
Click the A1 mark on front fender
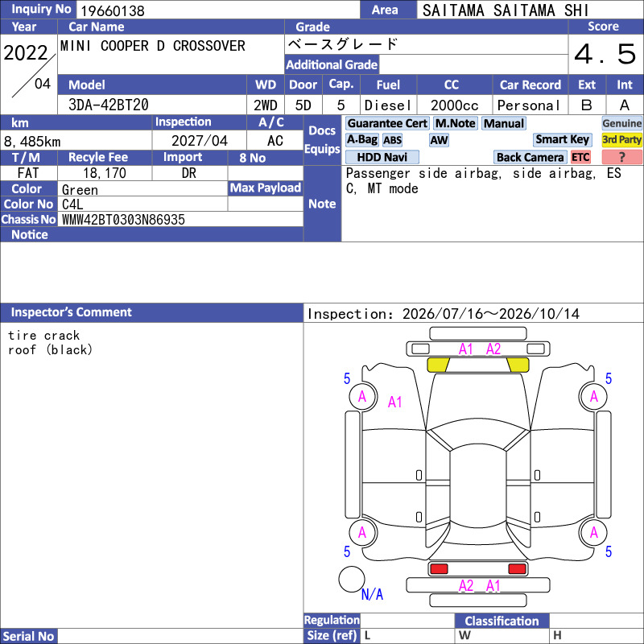(394, 402)
